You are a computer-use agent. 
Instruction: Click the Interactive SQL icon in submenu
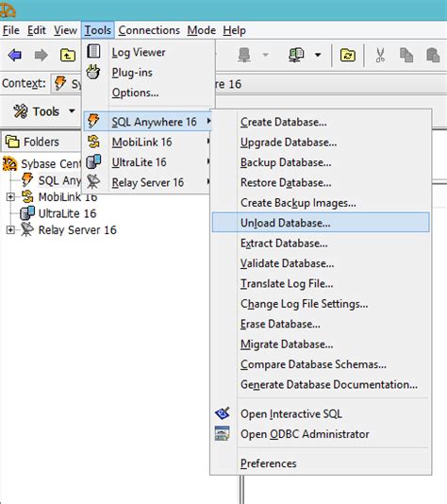coord(223,413)
